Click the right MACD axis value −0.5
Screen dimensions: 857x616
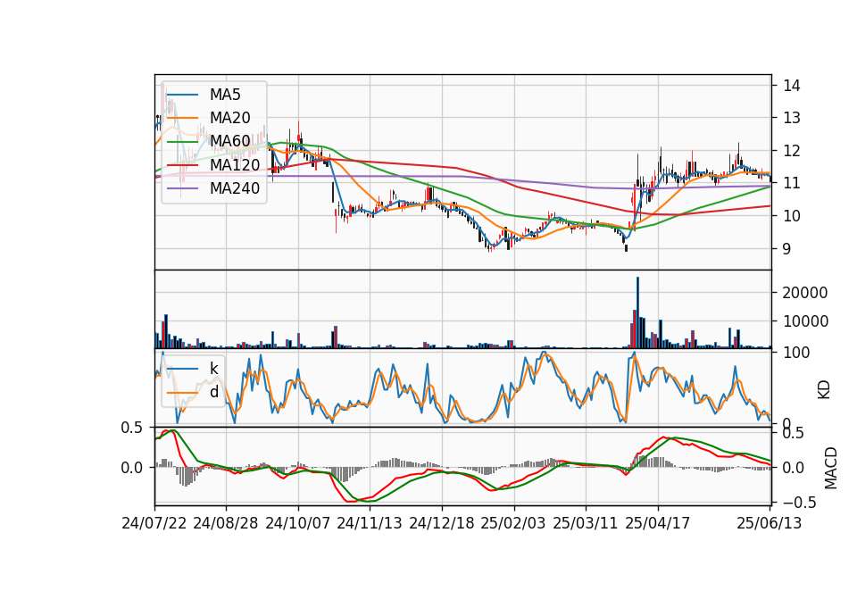(x=800, y=503)
